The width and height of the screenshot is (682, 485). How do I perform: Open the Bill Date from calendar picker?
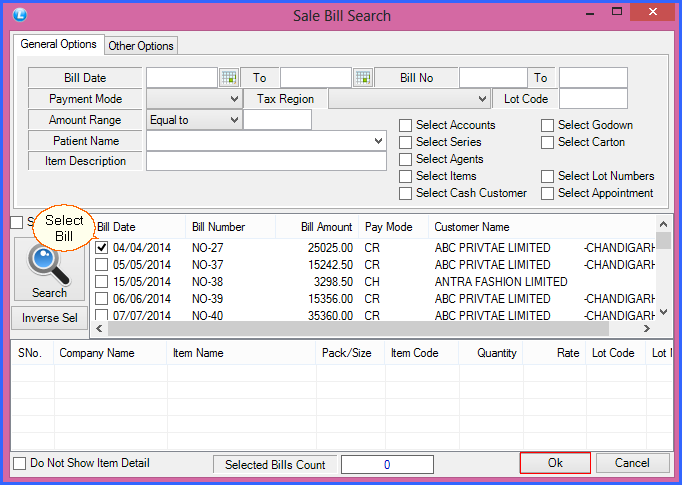229,78
